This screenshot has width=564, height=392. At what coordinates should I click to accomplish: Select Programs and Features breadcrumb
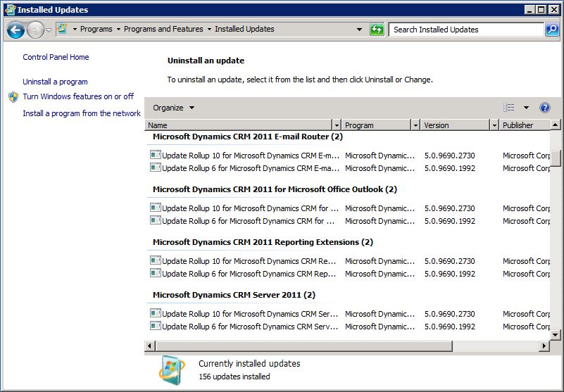[x=163, y=29]
